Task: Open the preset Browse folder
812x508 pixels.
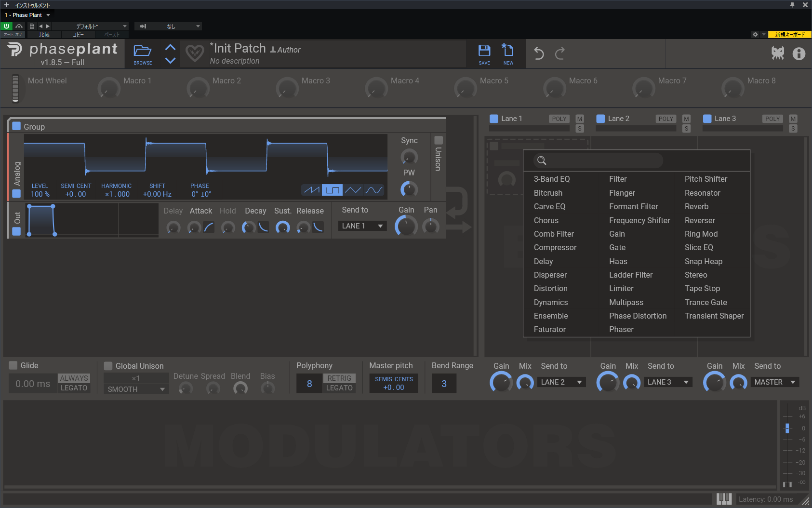Action: pyautogui.click(x=143, y=53)
